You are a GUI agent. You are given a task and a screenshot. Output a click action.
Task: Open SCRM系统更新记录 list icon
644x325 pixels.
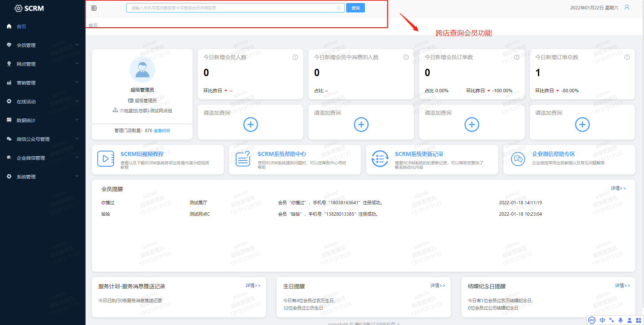tap(380, 159)
